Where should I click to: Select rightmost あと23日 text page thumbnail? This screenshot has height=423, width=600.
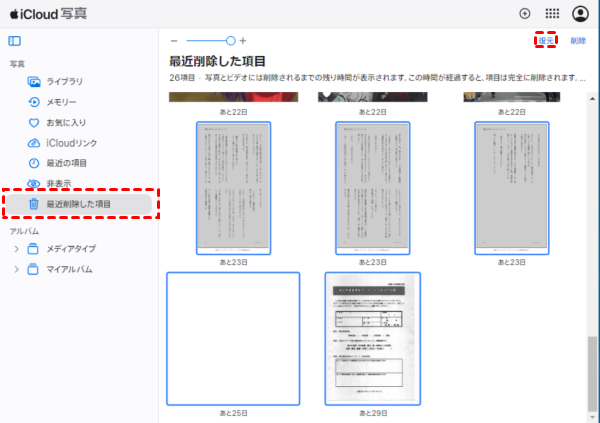coord(512,188)
